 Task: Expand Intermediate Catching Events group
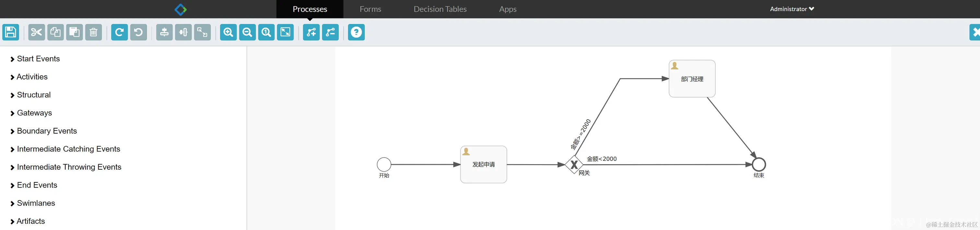pyautogui.click(x=65, y=149)
